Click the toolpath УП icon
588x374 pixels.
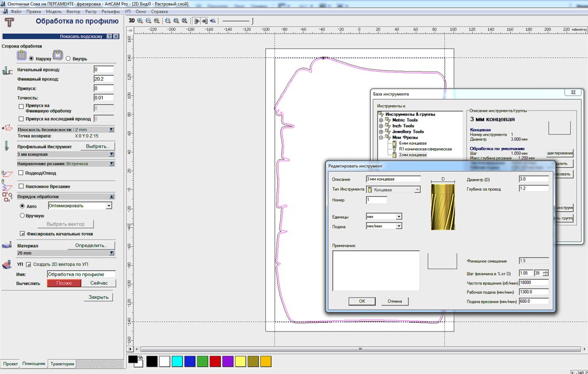click(7, 264)
